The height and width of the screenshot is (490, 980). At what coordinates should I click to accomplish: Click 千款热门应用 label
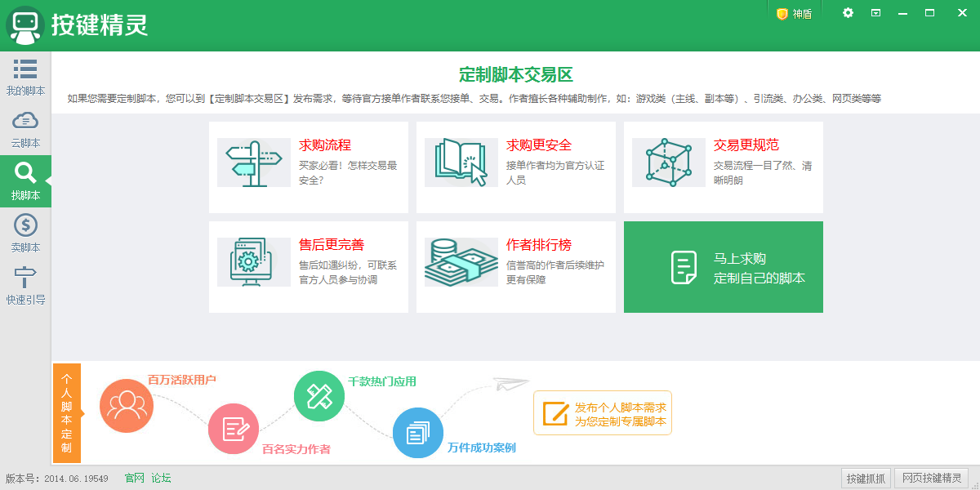(382, 381)
